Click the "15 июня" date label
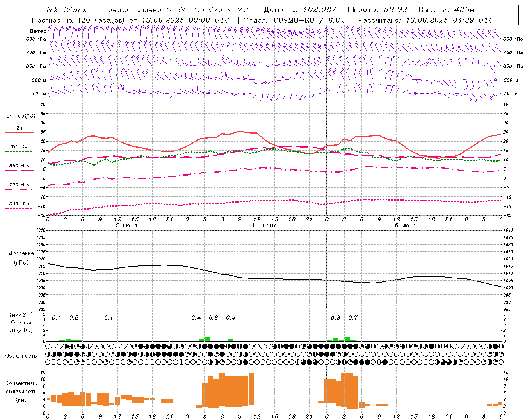This screenshot has width=525, height=420. pos(404,226)
